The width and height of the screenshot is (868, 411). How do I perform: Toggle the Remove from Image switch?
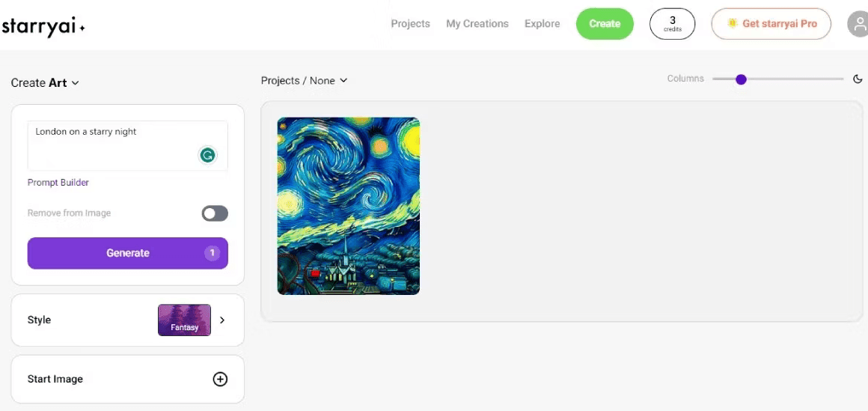(x=215, y=213)
